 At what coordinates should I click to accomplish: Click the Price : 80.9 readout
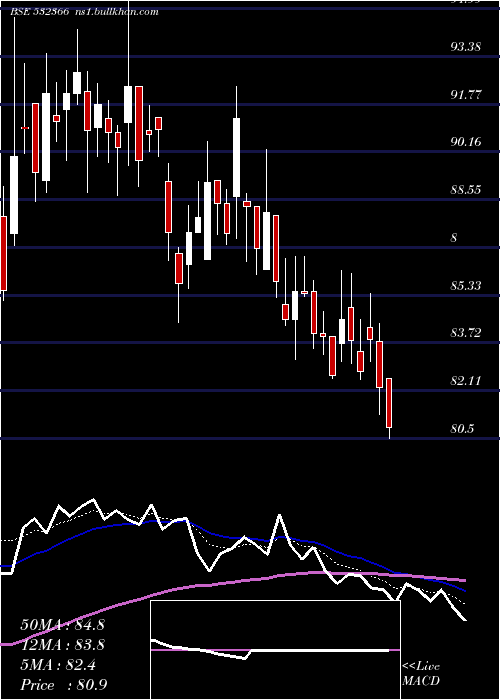tap(63, 685)
